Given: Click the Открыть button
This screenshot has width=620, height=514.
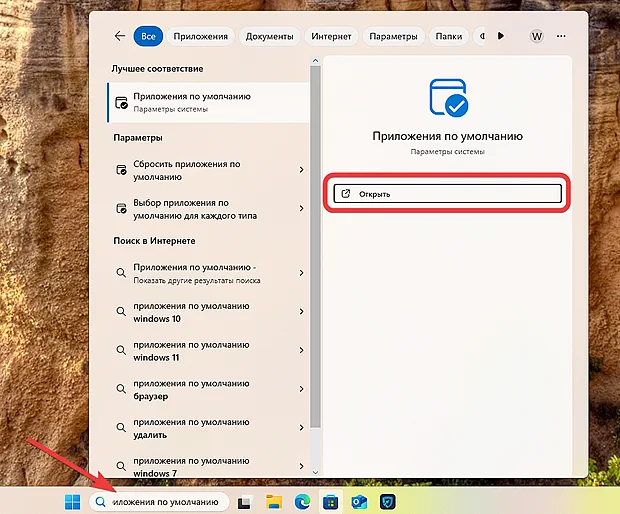Looking at the screenshot, I should [x=447, y=194].
